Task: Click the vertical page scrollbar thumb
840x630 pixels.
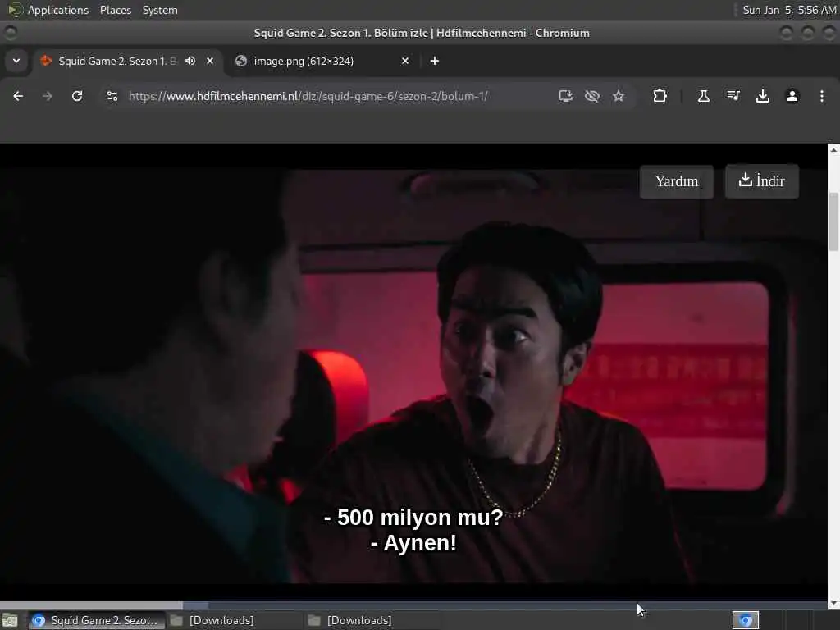Action: pos(833,221)
